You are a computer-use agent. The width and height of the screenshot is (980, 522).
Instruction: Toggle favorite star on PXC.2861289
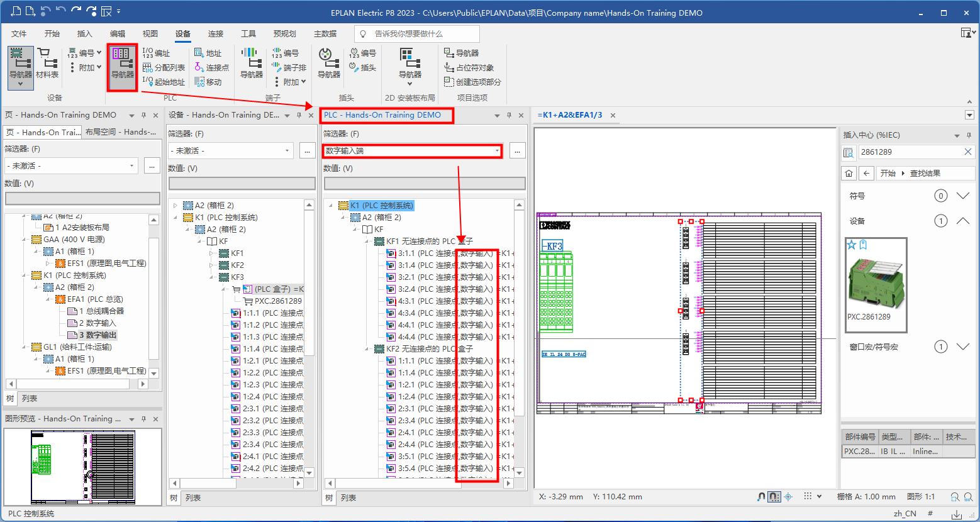pyautogui.click(x=852, y=245)
